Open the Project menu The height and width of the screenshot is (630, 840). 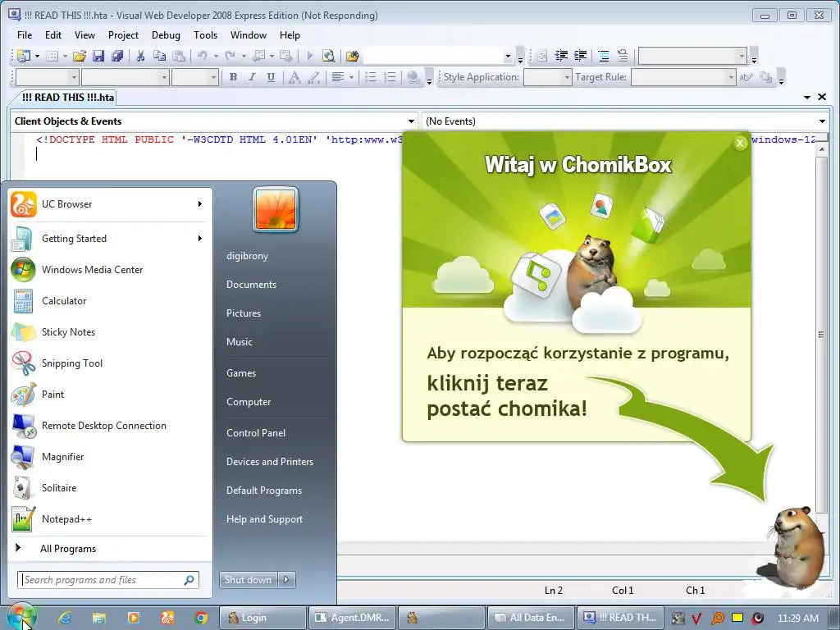click(x=123, y=34)
